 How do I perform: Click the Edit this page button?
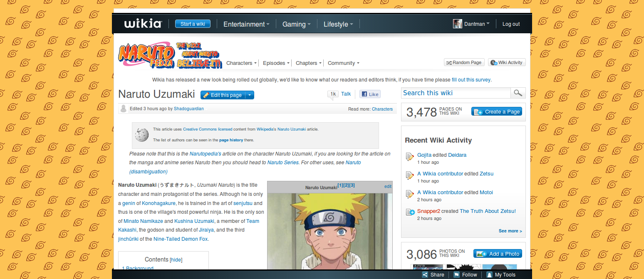point(223,95)
